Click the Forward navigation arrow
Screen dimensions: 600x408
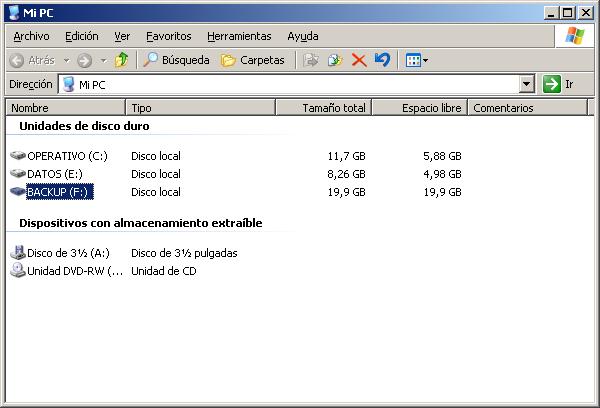85,60
